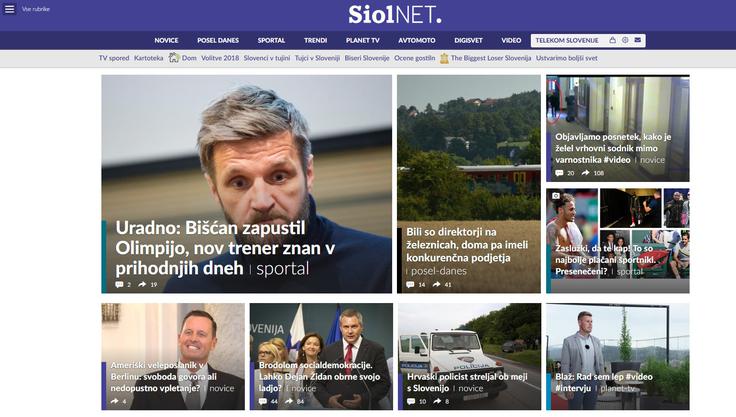
Task: Open 'Bili so direktorji na železnicah' article
Action: [467, 245]
